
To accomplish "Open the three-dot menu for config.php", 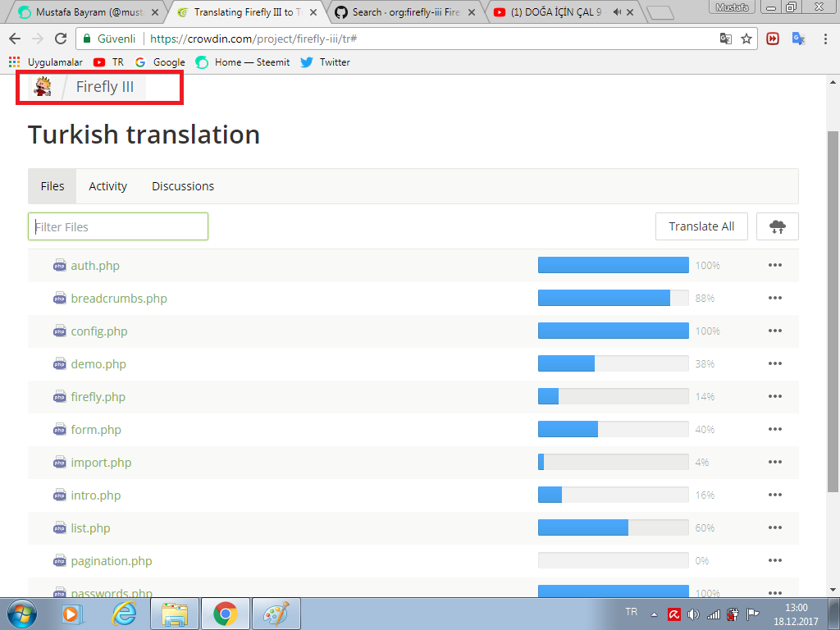I will (774, 331).
